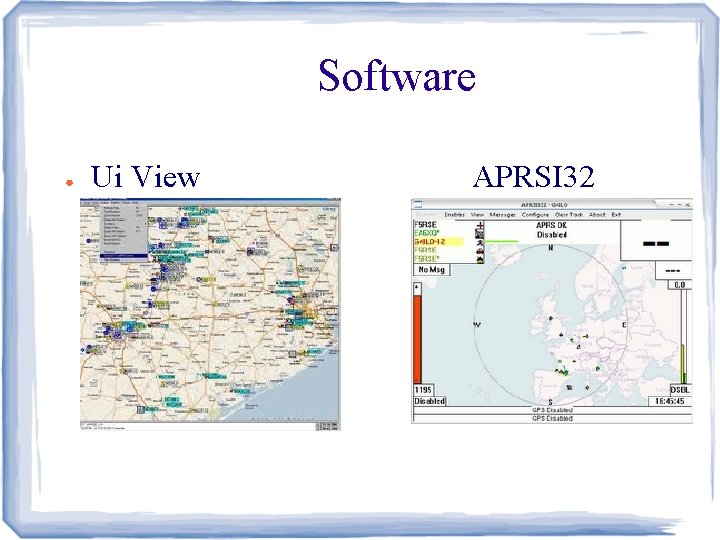Click the 0.0 speed readout
The image size is (720, 540).
pos(679,285)
